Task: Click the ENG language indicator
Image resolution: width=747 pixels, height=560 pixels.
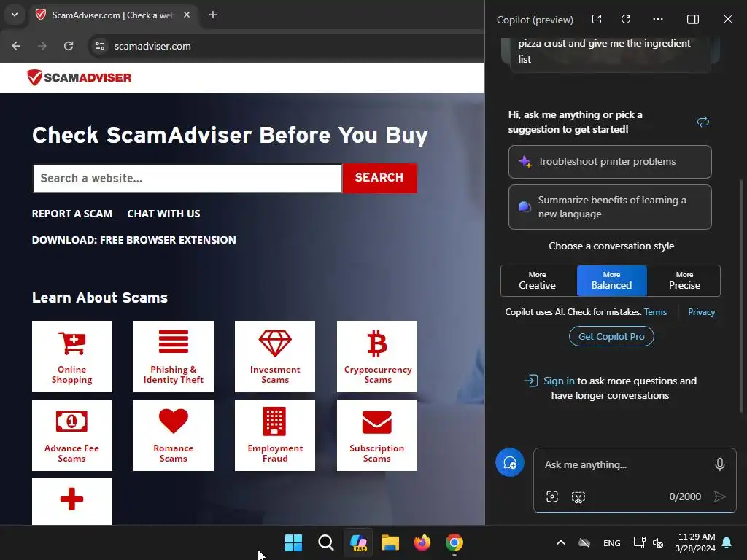Action: click(x=612, y=542)
